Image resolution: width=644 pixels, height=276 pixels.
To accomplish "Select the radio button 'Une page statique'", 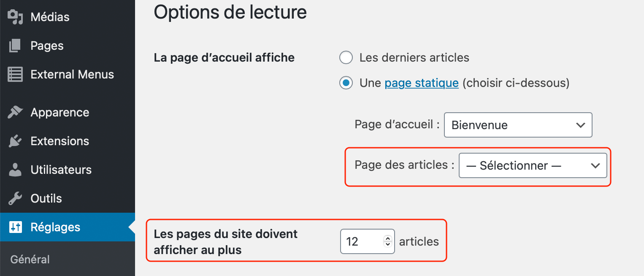I will point(346,83).
